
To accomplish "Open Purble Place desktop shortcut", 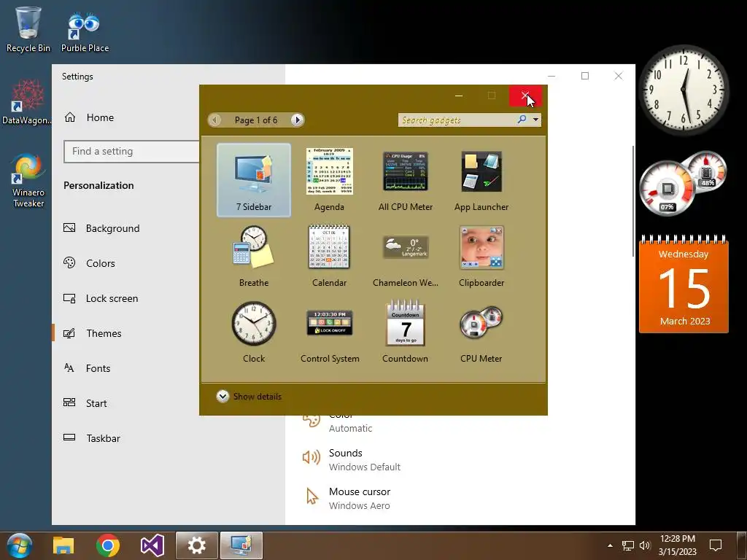I will [x=85, y=31].
